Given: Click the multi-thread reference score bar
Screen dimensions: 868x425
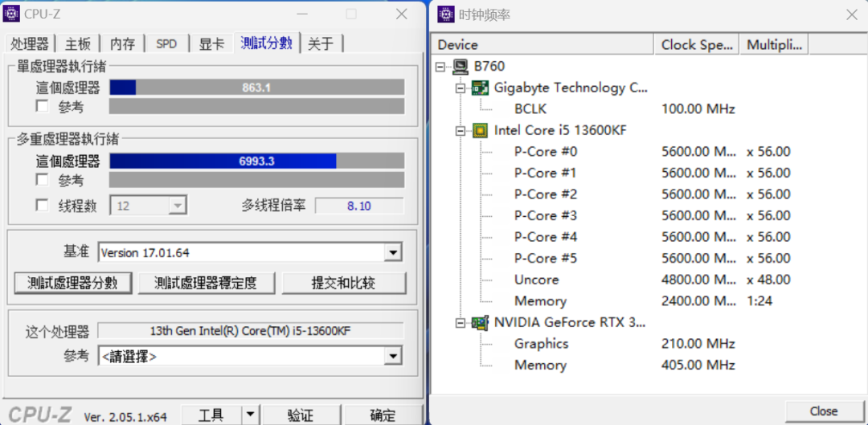Looking at the screenshot, I should click(257, 180).
